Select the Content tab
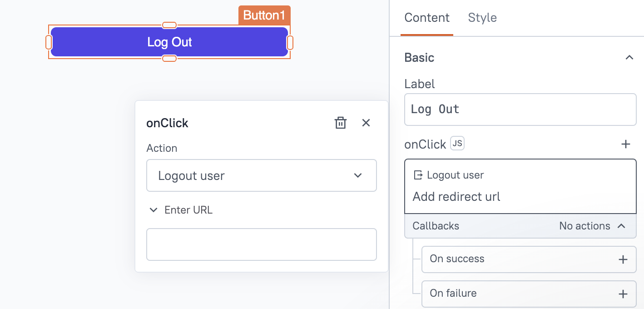 427,18
